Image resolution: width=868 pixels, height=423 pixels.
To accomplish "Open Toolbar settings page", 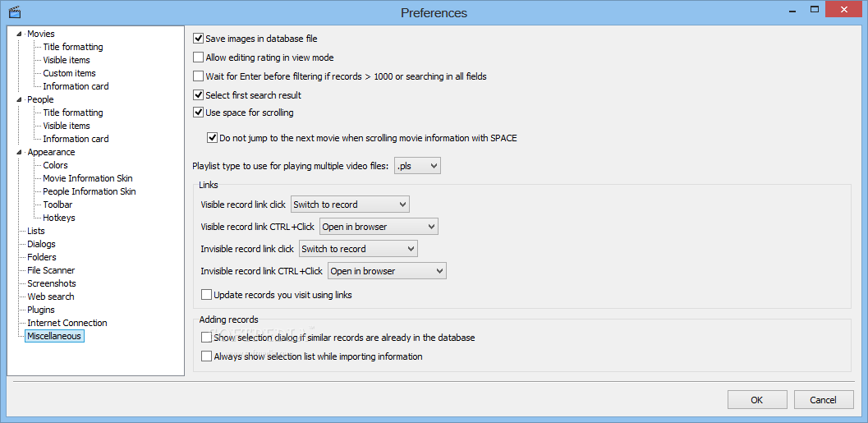I will pos(58,205).
